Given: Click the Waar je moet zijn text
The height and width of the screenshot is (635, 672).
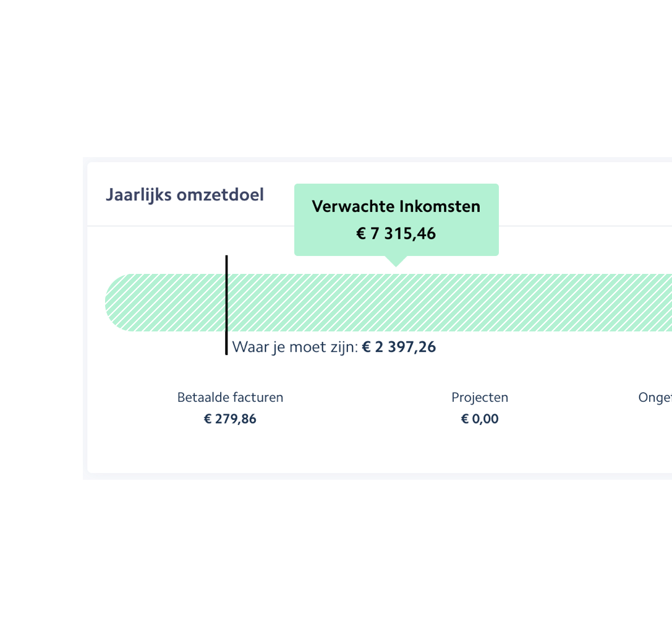Looking at the screenshot, I should (x=294, y=347).
